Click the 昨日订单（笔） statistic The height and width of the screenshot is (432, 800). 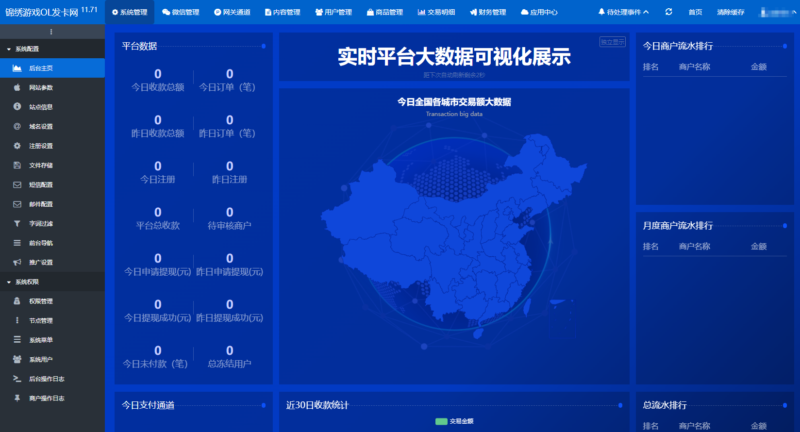point(227,126)
